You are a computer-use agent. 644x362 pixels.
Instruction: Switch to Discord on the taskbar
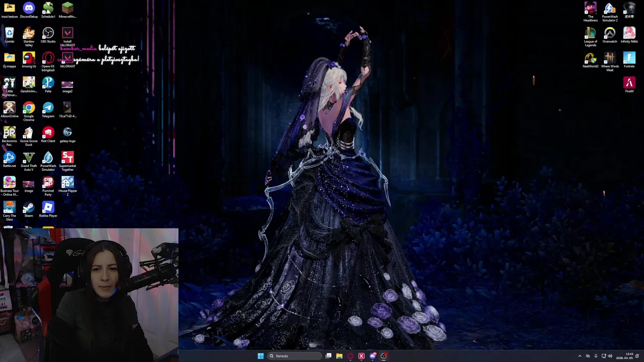pos(372,356)
